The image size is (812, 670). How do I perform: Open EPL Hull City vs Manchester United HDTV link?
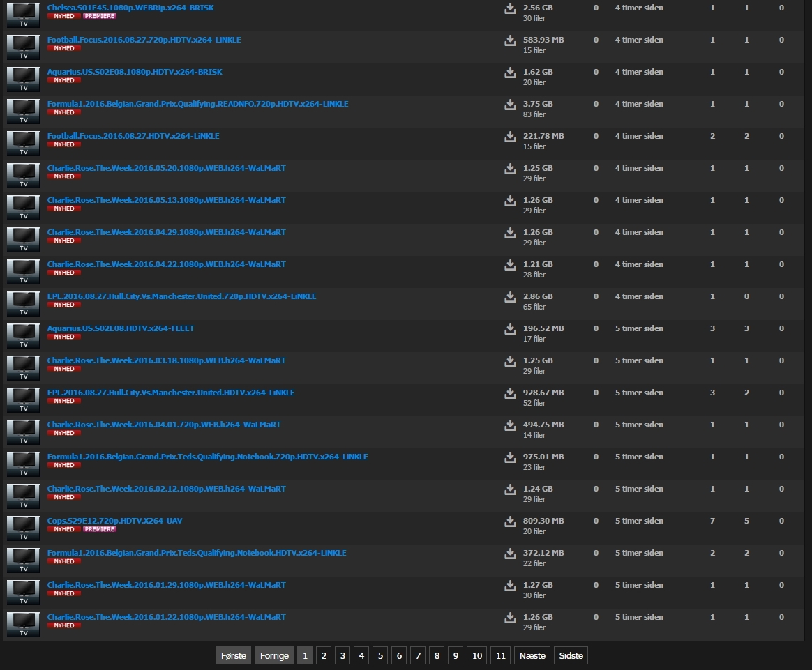(171, 393)
